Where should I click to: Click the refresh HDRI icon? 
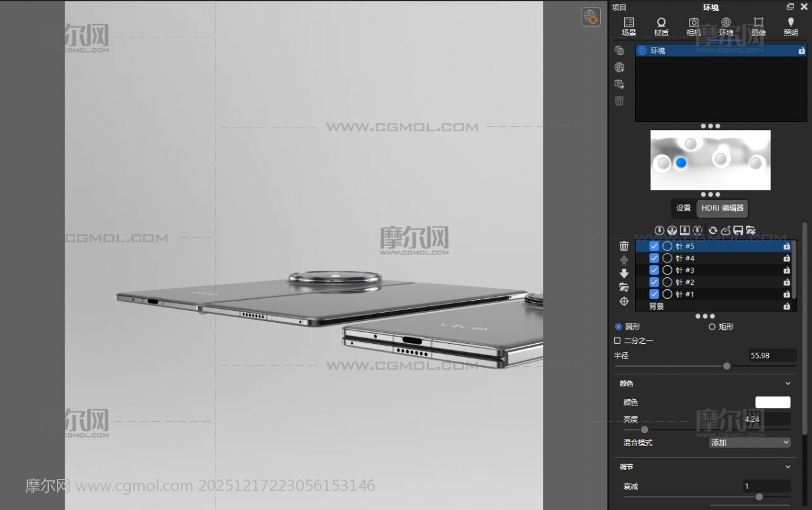click(x=713, y=230)
